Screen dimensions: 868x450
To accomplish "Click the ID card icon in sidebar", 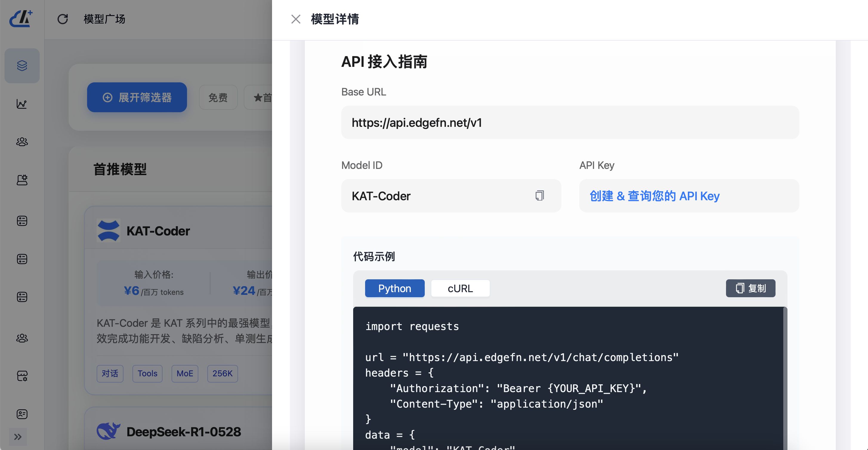I will 22,414.
